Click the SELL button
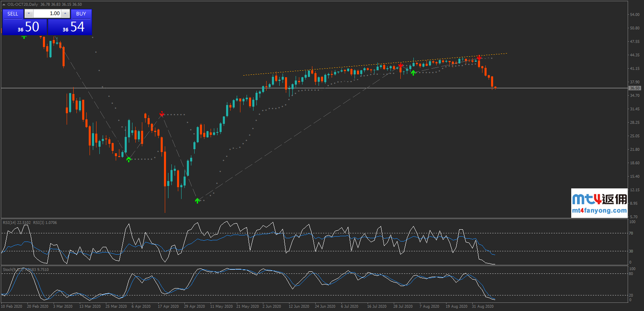This screenshot has height=311, width=644. tap(13, 14)
